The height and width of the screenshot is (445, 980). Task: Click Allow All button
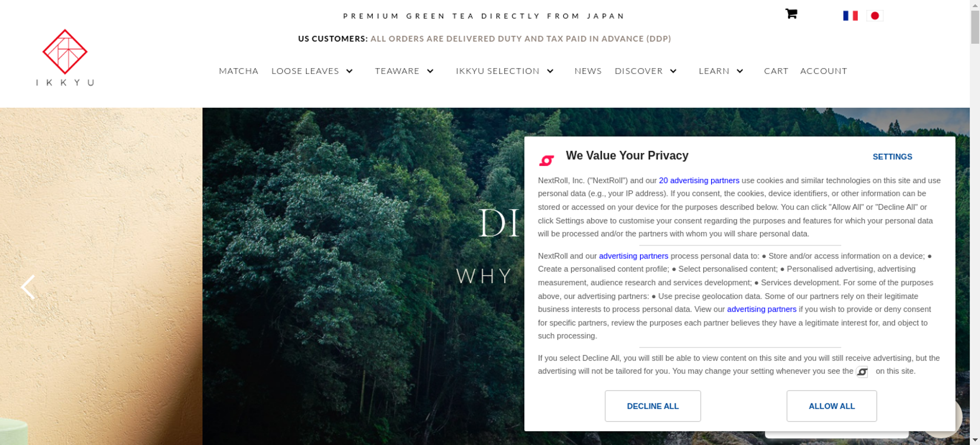click(x=832, y=406)
